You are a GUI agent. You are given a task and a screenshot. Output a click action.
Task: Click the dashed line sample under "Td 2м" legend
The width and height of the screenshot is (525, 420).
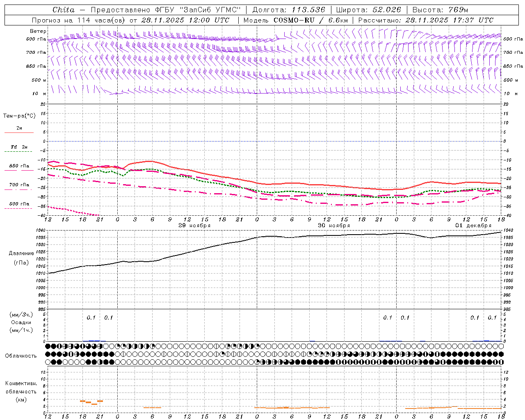click(x=19, y=152)
